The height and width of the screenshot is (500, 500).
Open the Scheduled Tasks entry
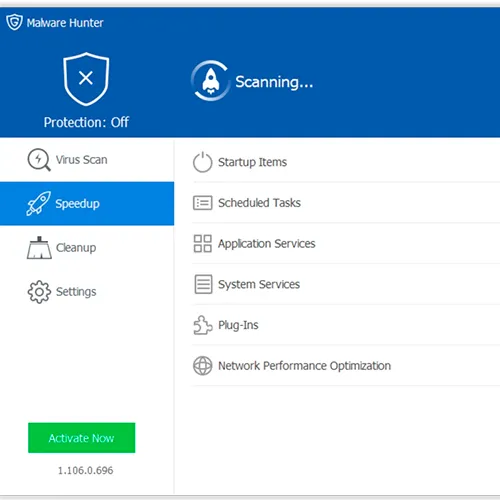(x=346, y=203)
